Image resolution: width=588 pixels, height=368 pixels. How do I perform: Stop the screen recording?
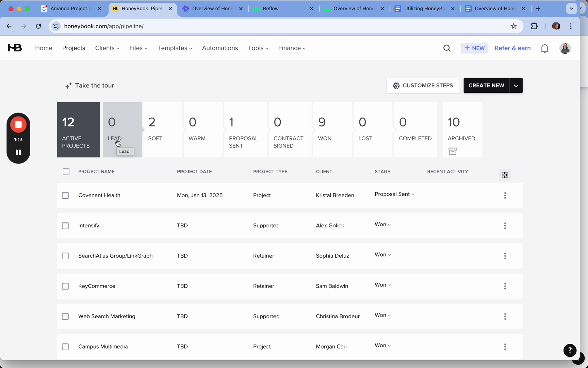pyautogui.click(x=18, y=125)
